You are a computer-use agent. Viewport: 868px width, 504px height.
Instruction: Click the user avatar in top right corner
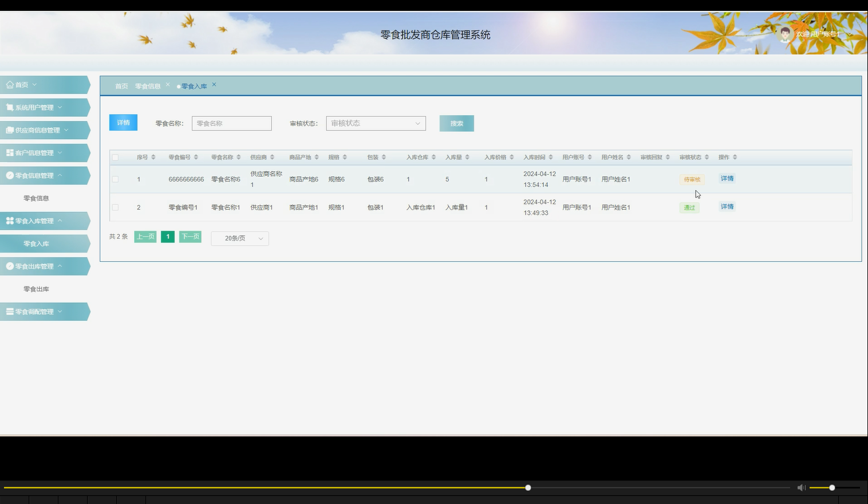click(x=786, y=34)
